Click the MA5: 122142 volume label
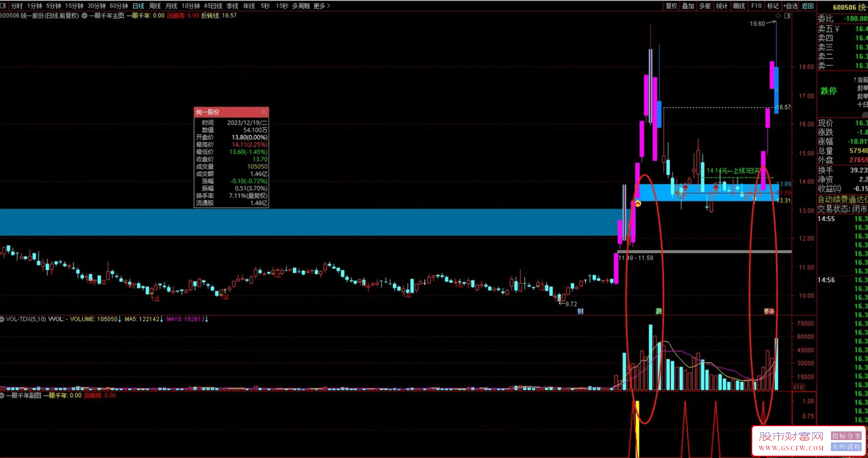Image resolution: width=868 pixels, height=458 pixels. (144, 319)
